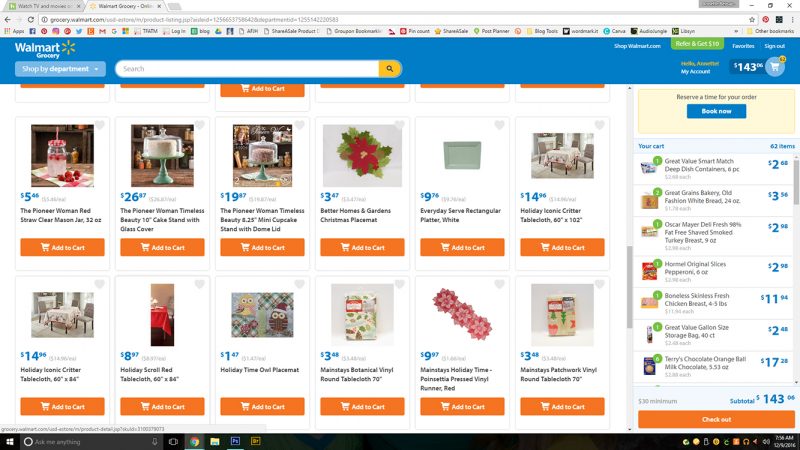Click the yellow search magnifier button
This screenshot has height=450, width=800.
390,69
